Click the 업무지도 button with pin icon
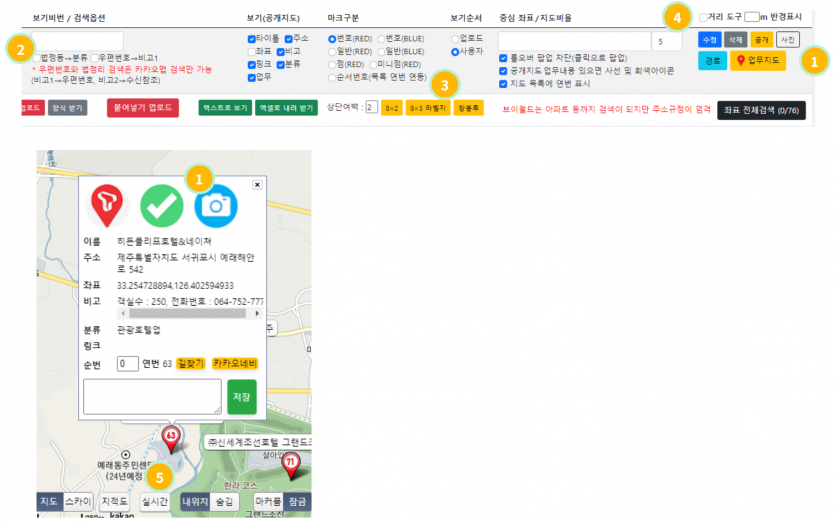This screenshot has height=522, width=835. click(x=757, y=61)
